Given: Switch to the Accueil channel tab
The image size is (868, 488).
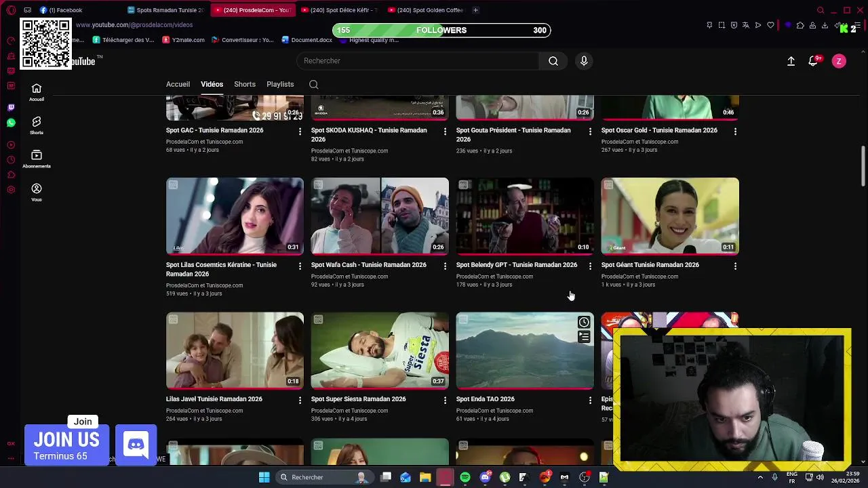Looking at the screenshot, I should (178, 85).
